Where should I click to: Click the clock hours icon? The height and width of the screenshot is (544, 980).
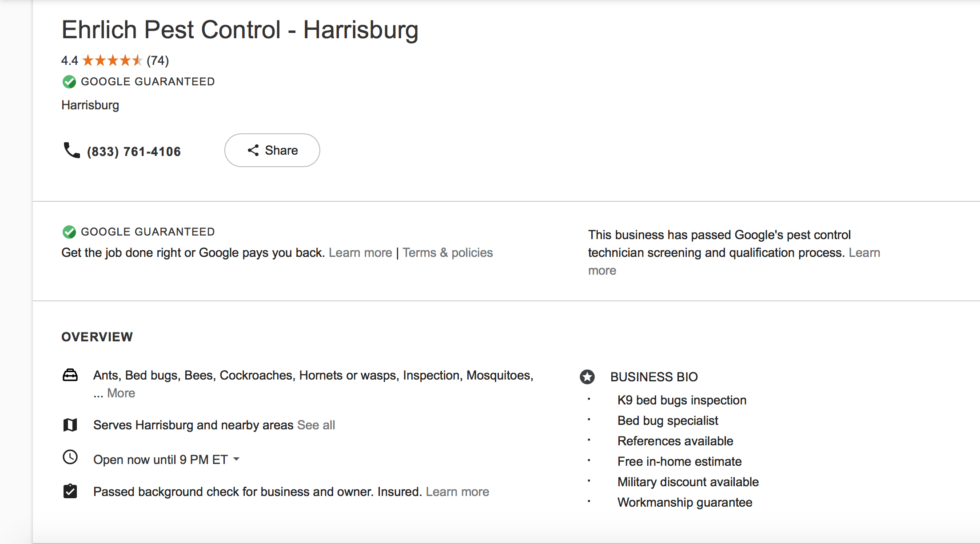(x=70, y=457)
